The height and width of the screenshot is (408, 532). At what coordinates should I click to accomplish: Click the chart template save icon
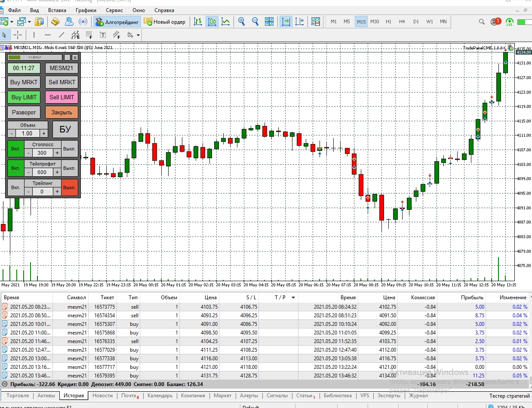click(316, 21)
